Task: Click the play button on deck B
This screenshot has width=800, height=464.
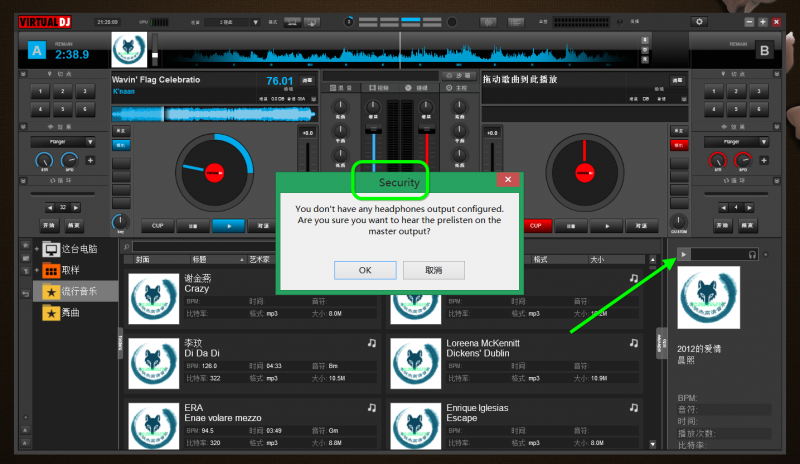Action: (x=607, y=226)
